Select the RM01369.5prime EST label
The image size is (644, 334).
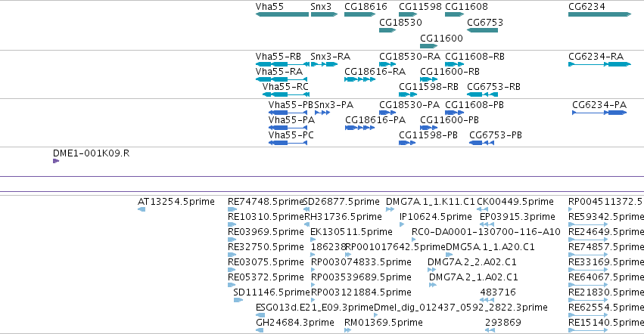383,323
